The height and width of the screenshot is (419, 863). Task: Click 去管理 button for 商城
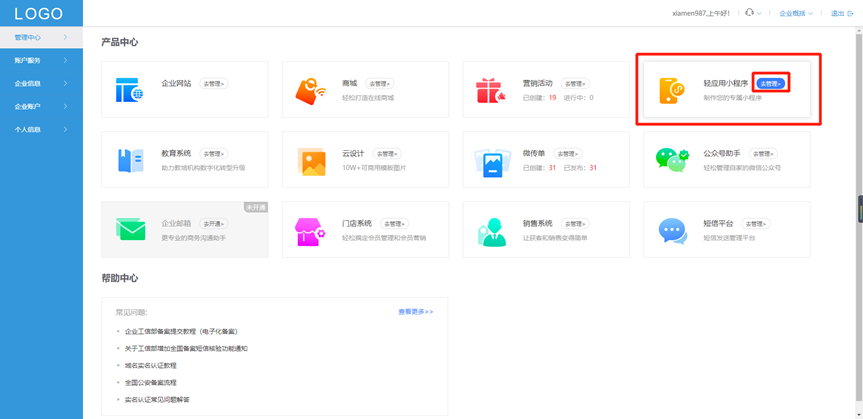379,84
